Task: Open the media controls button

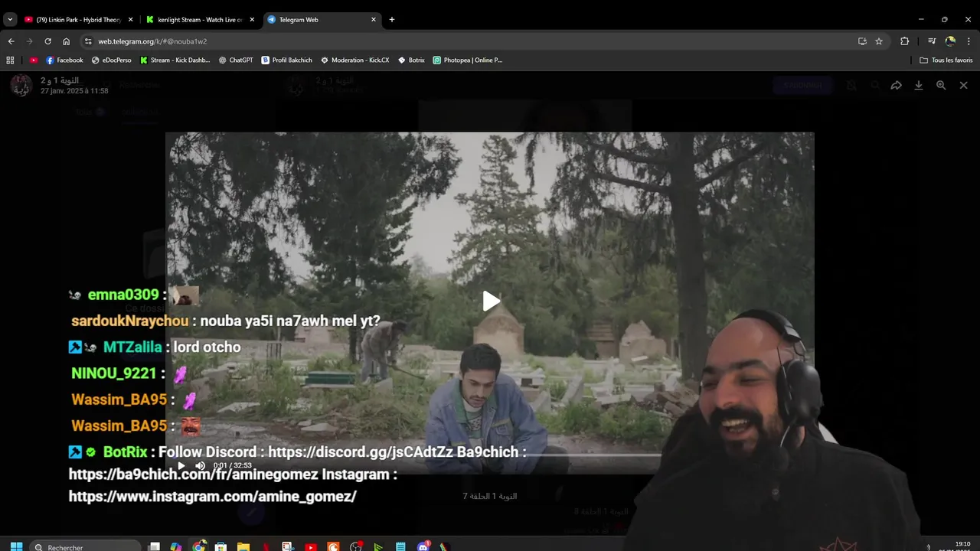Action: point(932,41)
